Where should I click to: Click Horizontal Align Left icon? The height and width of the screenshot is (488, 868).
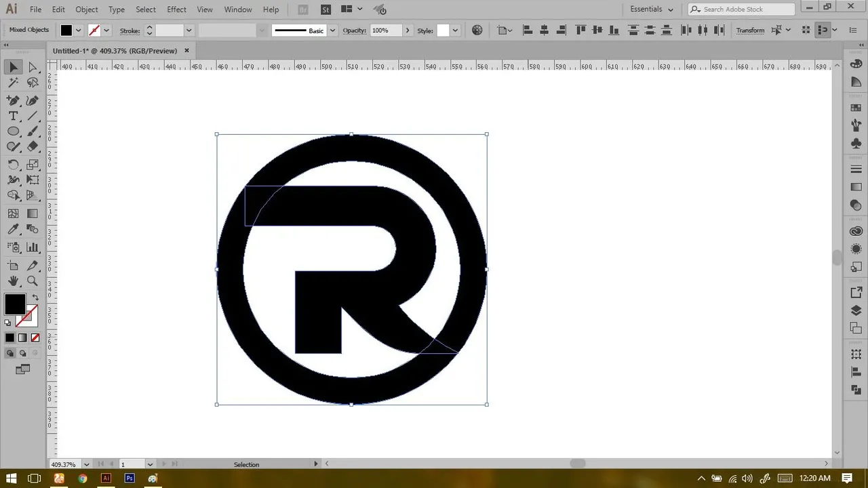pyautogui.click(x=528, y=30)
